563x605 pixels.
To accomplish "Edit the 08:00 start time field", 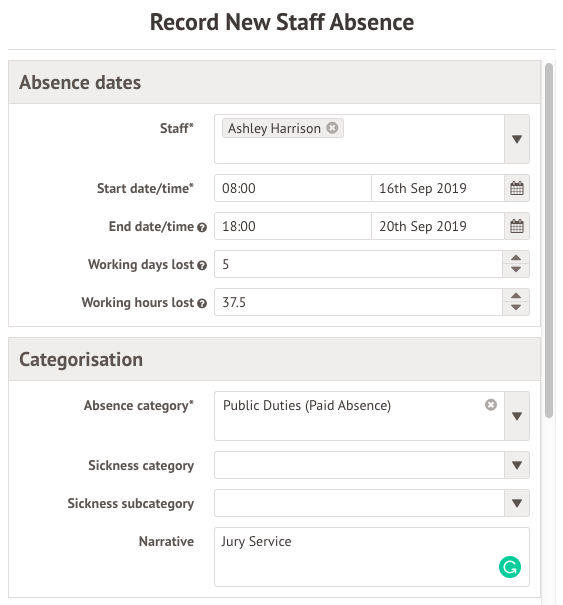I will click(293, 188).
